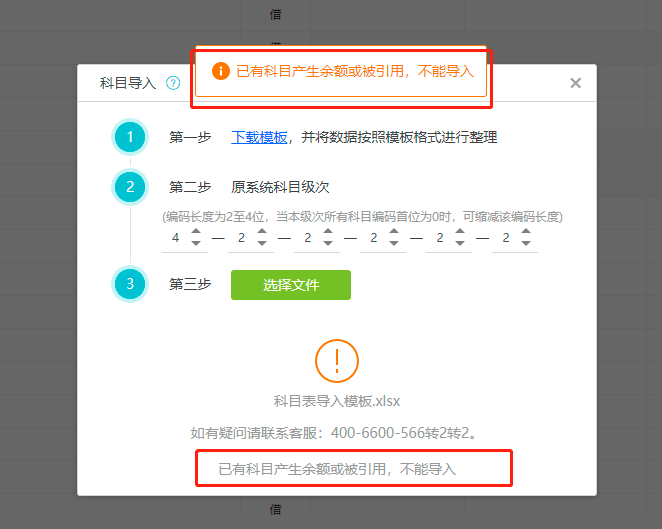Open the 下载模板 link
The height and width of the screenshot is (529, 662).
(259, 137)
